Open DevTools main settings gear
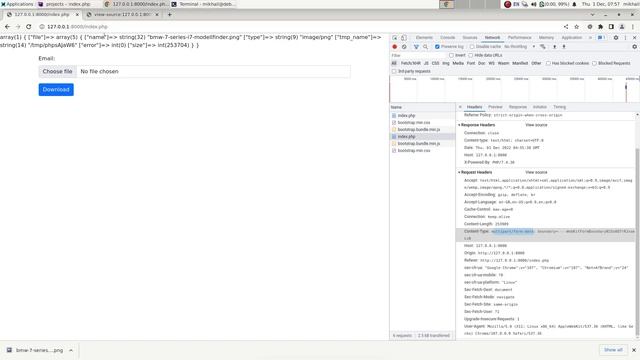Image resolution: width=640 pixels, height=360 pixels. tap(616, 38)
